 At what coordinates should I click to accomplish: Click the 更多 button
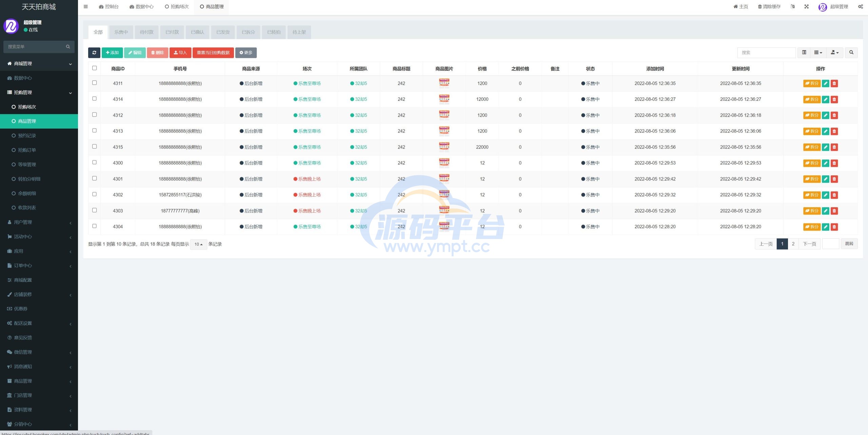pos(246,53)
